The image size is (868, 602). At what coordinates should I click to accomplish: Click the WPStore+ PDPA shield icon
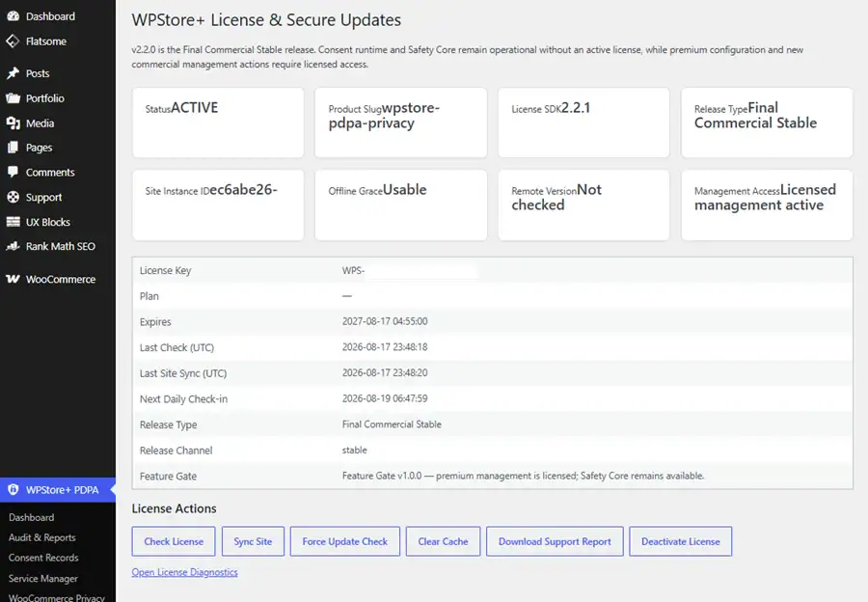[13, 489]
